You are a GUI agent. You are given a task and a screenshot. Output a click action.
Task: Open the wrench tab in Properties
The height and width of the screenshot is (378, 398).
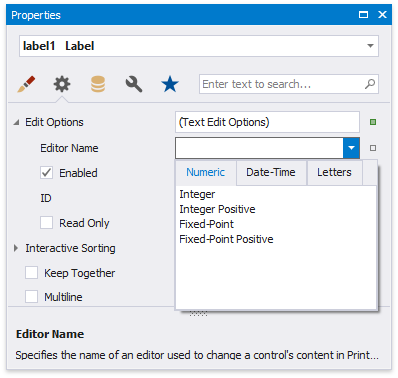point(134,84)
